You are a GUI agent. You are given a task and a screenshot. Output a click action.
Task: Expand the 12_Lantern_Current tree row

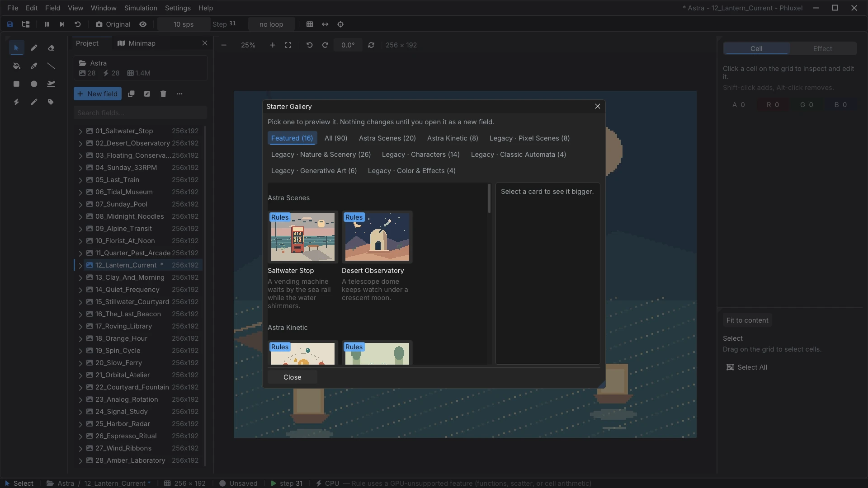pos(80,266)
